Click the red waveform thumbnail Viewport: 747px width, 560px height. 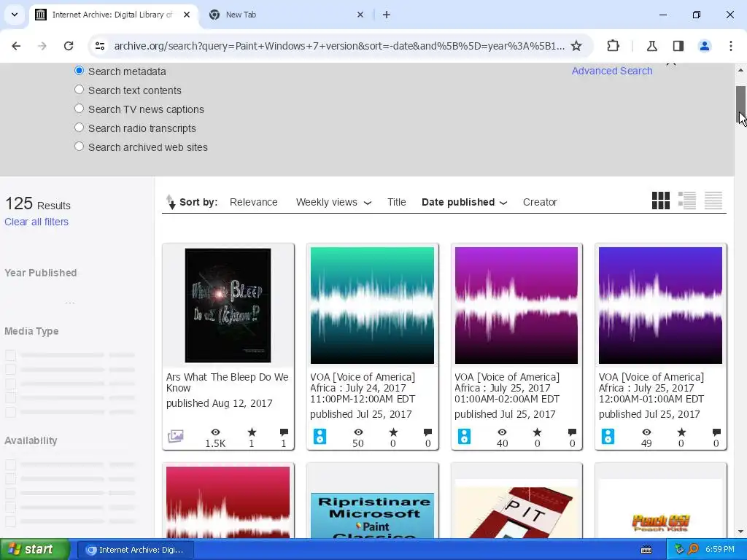tap(228, 502)
